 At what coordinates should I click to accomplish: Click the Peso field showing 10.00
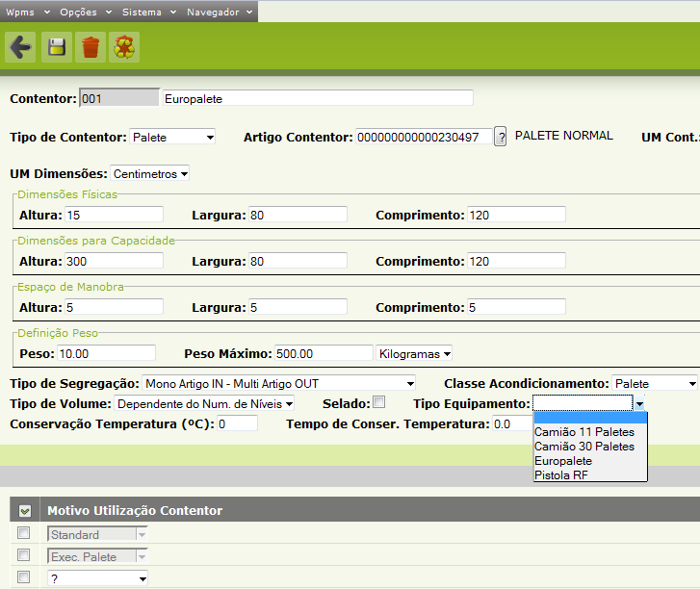(107, 353)
